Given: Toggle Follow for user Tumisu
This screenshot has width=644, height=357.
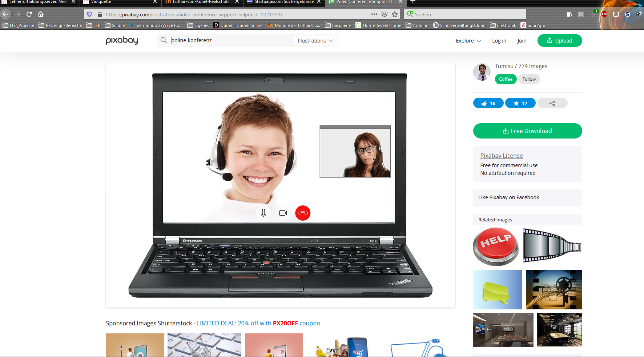Looking at the screenshot, I should tap(529, 79).
